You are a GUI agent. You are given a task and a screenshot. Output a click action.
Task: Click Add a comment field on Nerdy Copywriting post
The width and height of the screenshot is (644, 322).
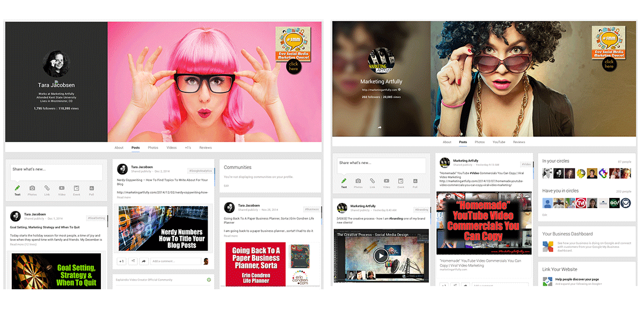pyautogui.click(x=175, y=261)
